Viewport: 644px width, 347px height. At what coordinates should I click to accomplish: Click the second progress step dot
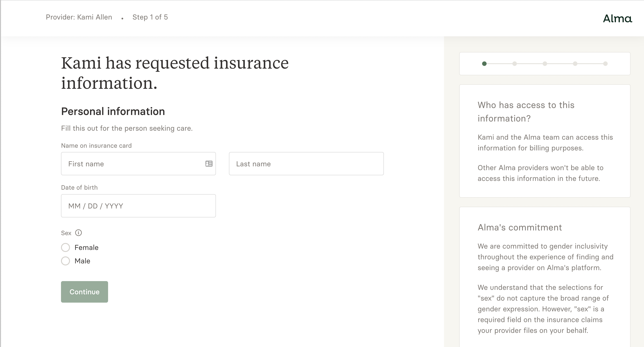[x=514, y=64]
